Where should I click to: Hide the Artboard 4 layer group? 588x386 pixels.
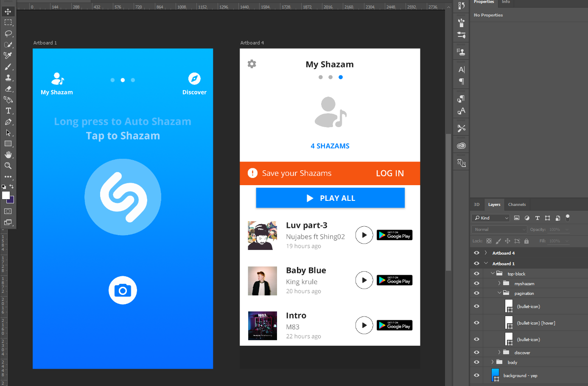click(x=476, y=253)
